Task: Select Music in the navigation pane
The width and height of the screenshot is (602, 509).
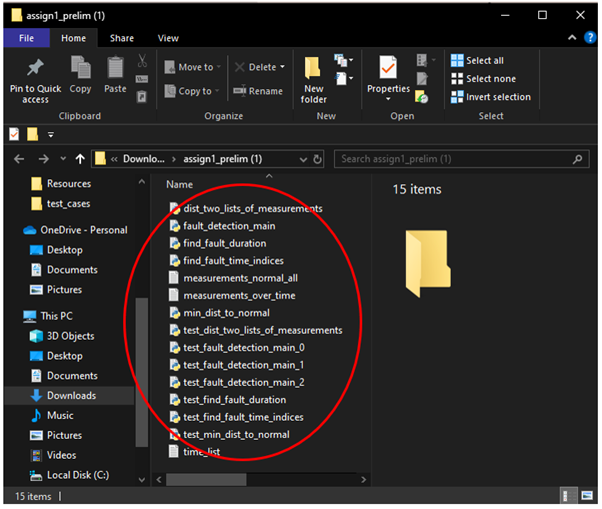Action: [x=52, y=415]
